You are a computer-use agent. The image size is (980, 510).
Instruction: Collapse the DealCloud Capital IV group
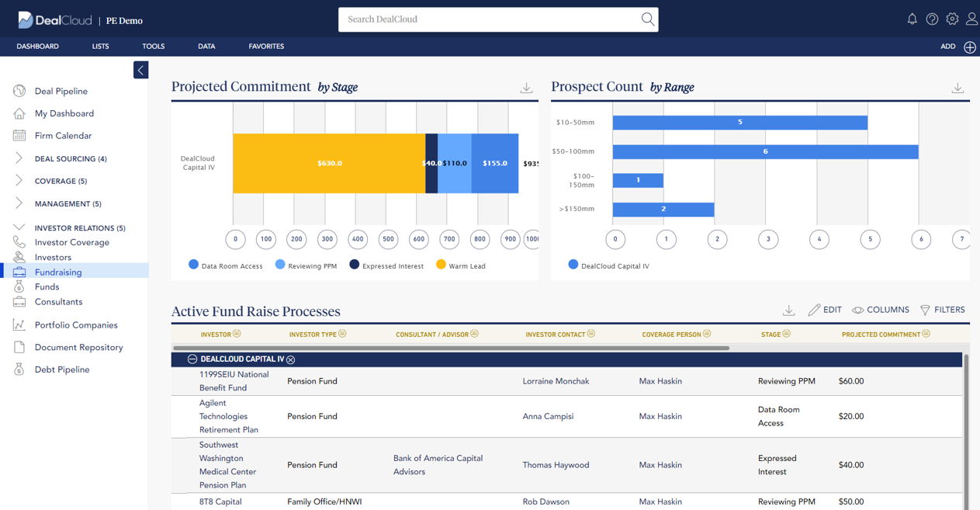click(192, 359)
